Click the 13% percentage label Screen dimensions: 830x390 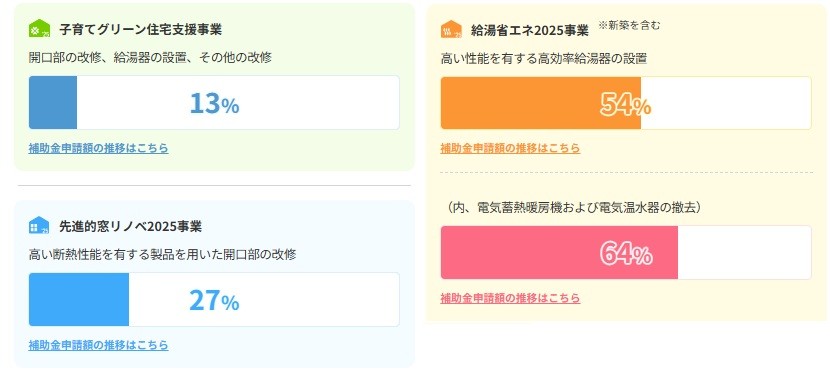click(x=214, y=104)
